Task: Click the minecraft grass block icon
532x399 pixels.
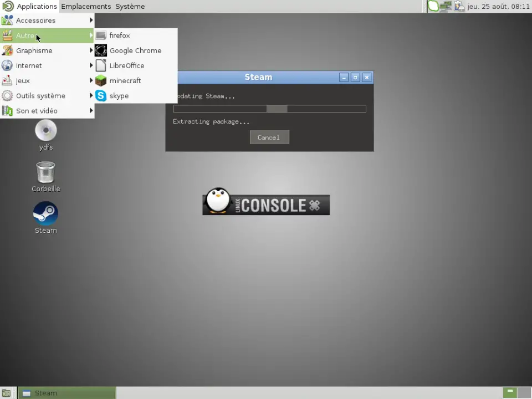Action: [101, 80]
